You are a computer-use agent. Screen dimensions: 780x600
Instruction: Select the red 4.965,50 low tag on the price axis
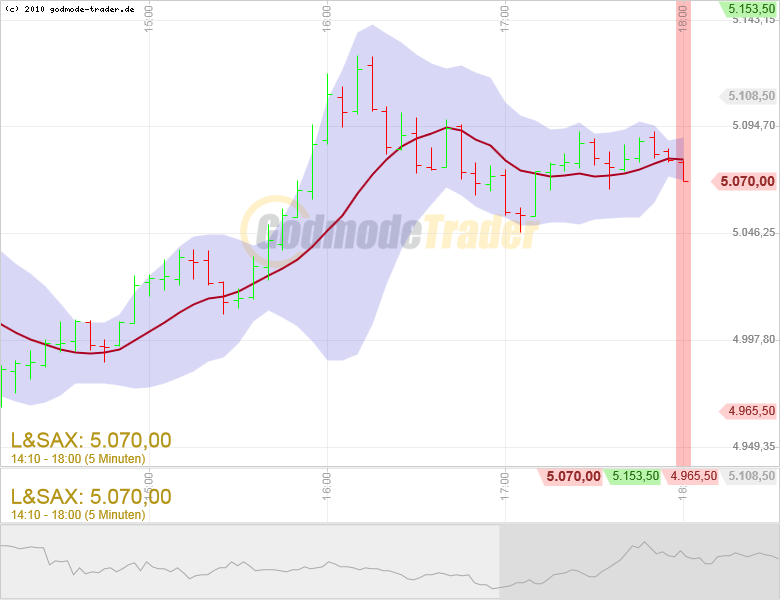(x=748, y=411)
